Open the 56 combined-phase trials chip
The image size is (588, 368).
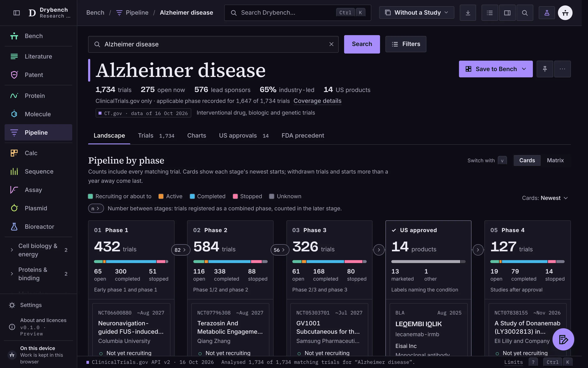tap(280, 250)
